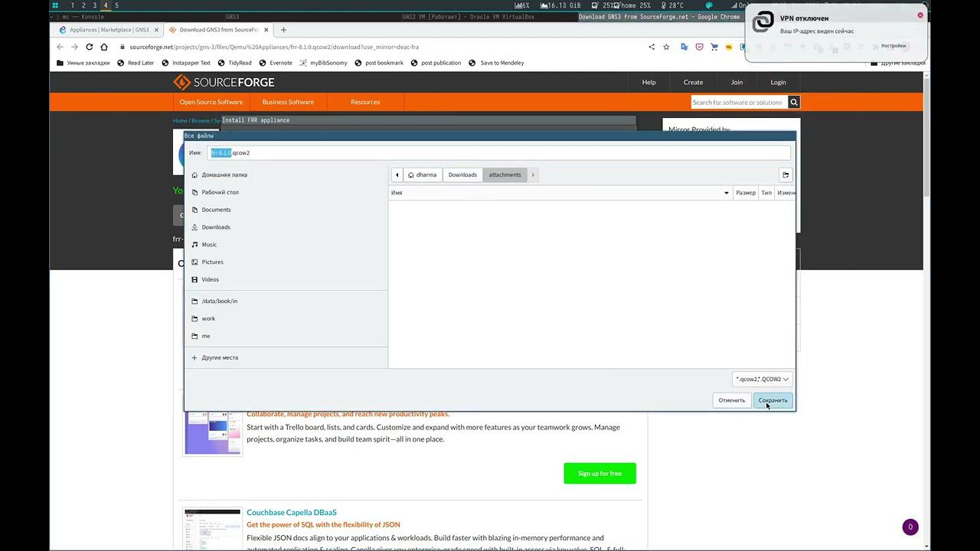Select the attachments path segment

click(x=505, y=174)
